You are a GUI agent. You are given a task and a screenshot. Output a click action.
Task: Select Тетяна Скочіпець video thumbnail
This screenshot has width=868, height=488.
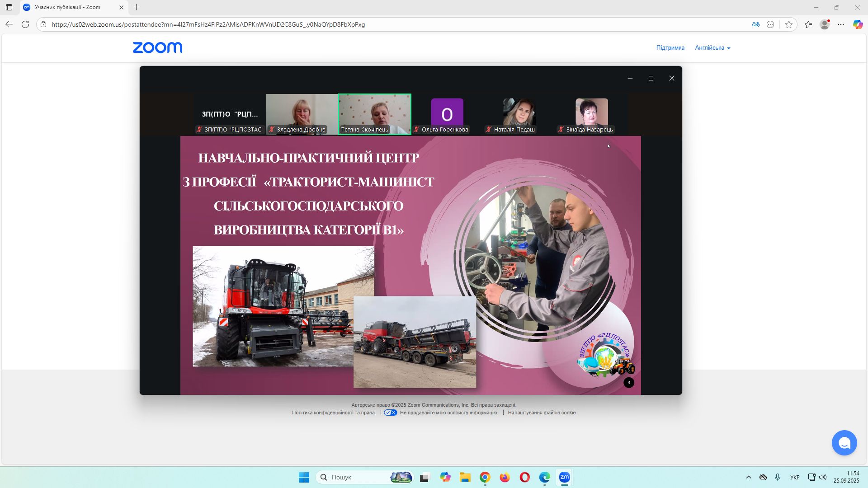tap(375, 114)
